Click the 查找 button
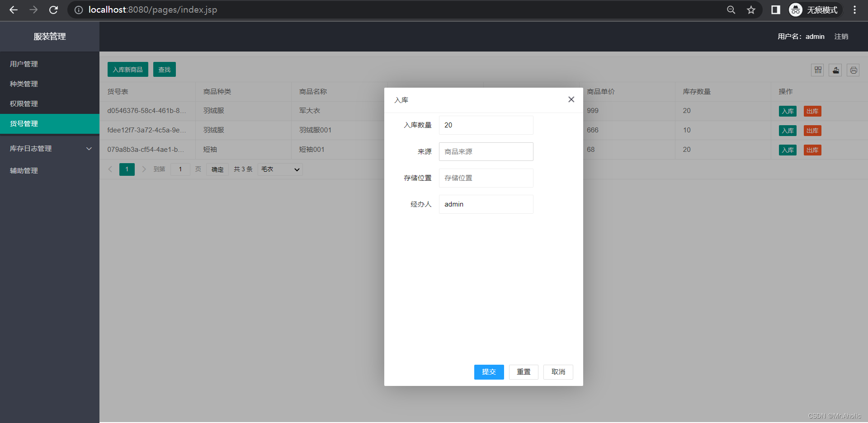This screenshot has height=423, width=868. 165,70
